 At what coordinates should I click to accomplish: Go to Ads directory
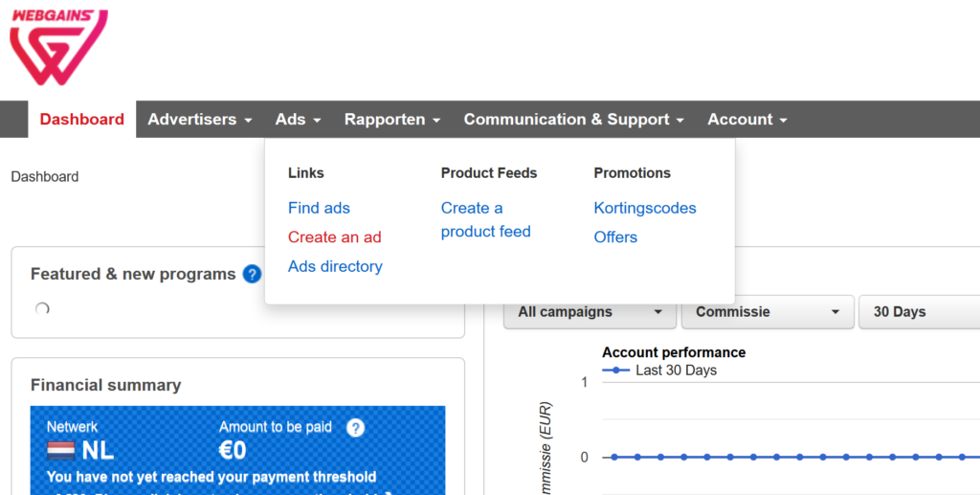[335, 266]
